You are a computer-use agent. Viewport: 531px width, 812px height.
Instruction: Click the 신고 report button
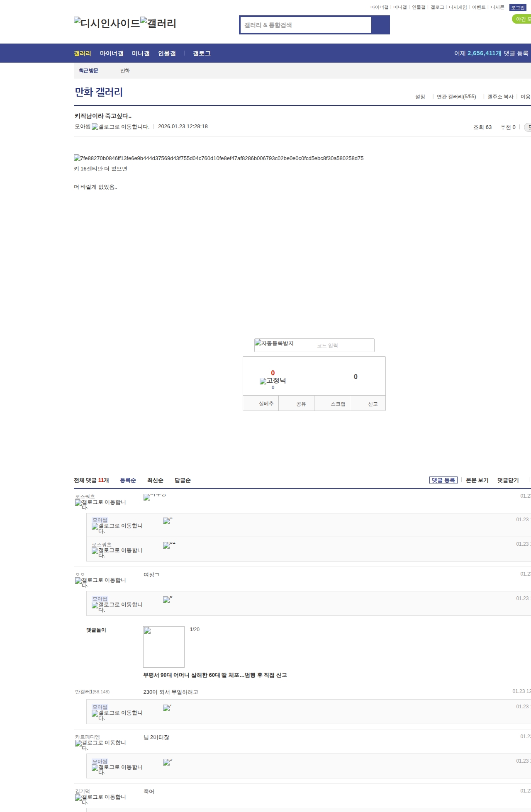coord(373,404)
